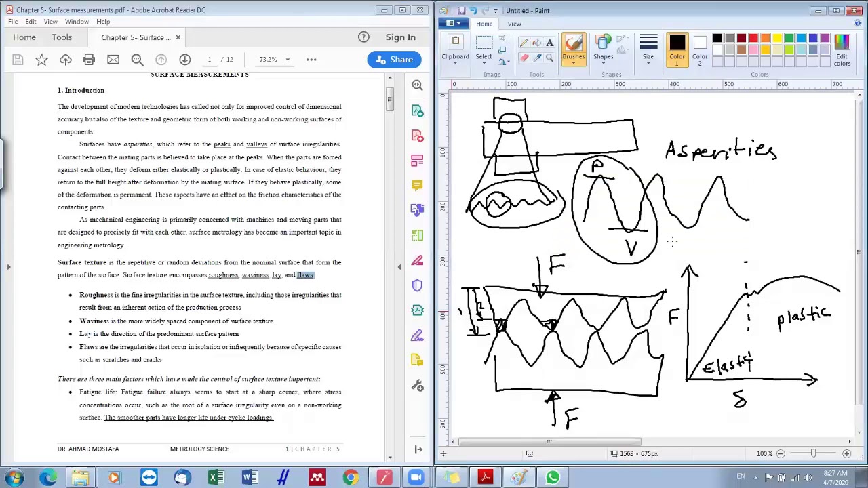Open Acrobat Edit menu
This screenshot has height=488, width=868.
click(x=31, y=22)
